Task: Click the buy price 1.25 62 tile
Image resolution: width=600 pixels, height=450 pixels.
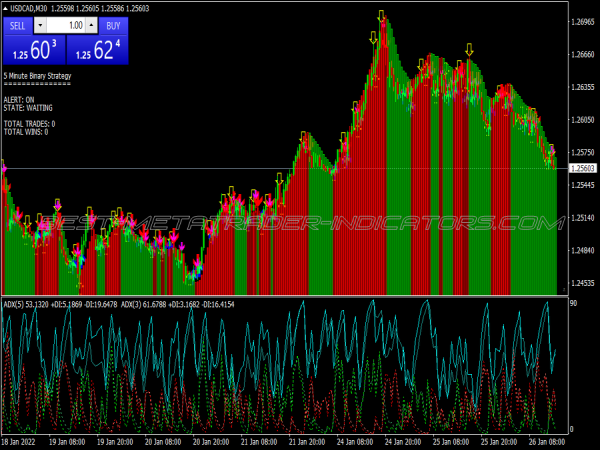Action: [x=98, y=50]
